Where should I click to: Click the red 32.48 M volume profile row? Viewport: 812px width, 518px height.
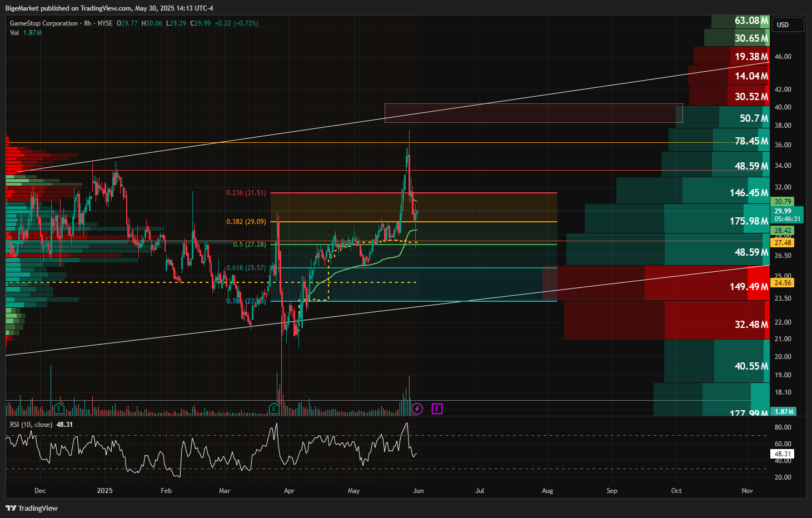tap(667, 320)
